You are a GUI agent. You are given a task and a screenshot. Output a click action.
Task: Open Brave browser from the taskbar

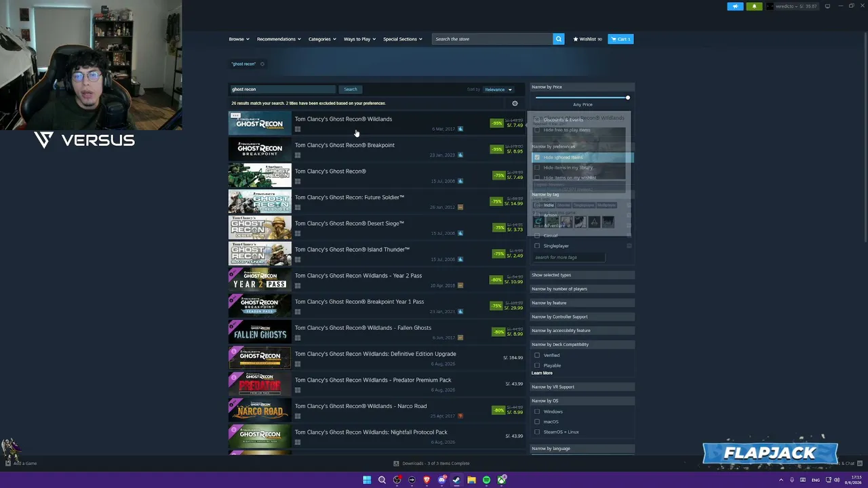[x=427, y=480]
